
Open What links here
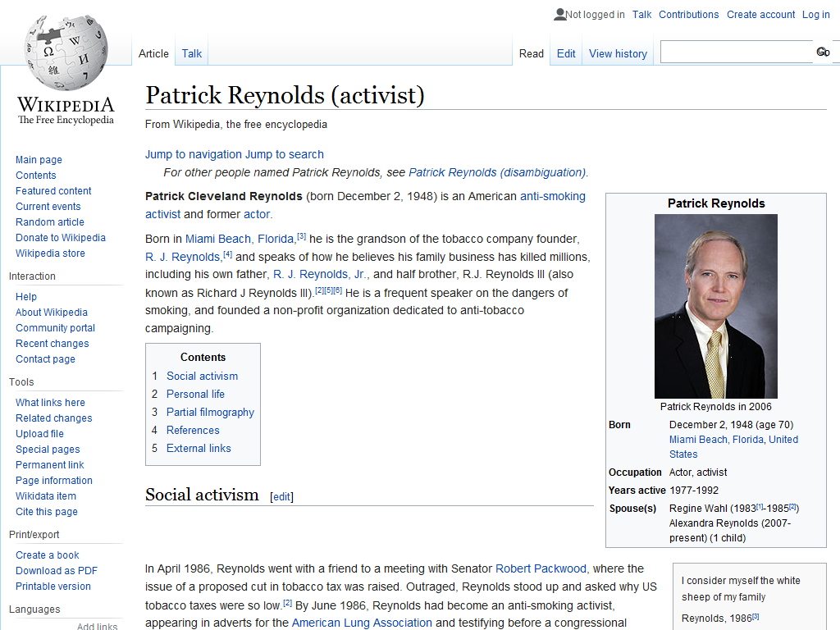pyautogui.click(x=50, y=402)
